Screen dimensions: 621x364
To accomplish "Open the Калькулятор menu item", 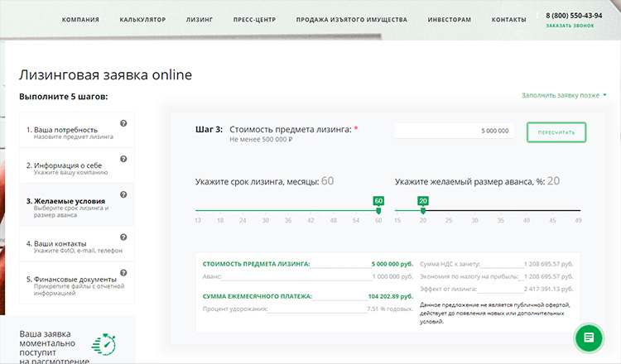I will [142, 18].
